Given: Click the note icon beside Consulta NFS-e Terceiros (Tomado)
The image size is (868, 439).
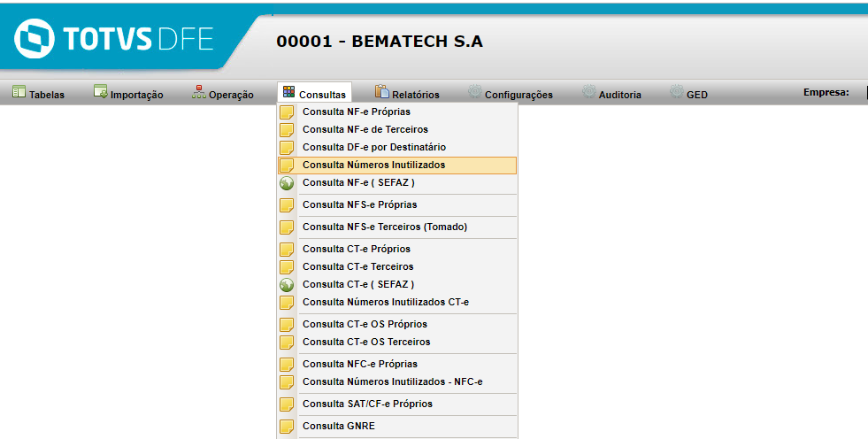Looking at the screenshot, I should [x=287, y=227].
